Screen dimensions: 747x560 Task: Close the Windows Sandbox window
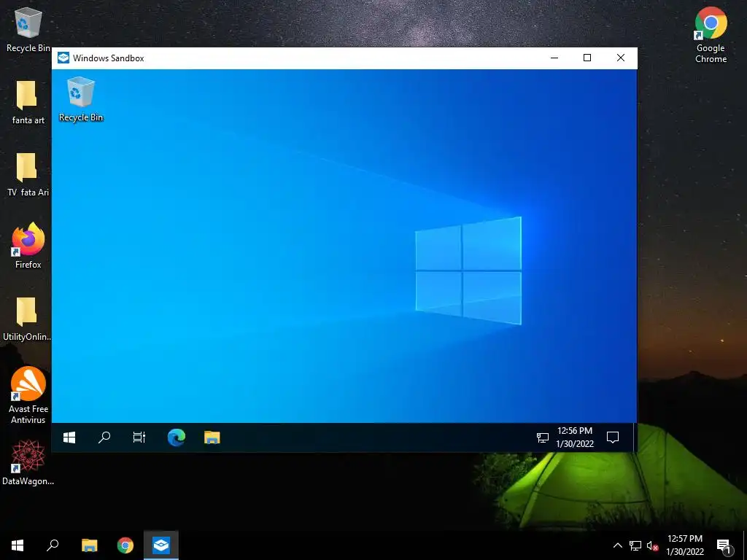click(x=621, y=58)
